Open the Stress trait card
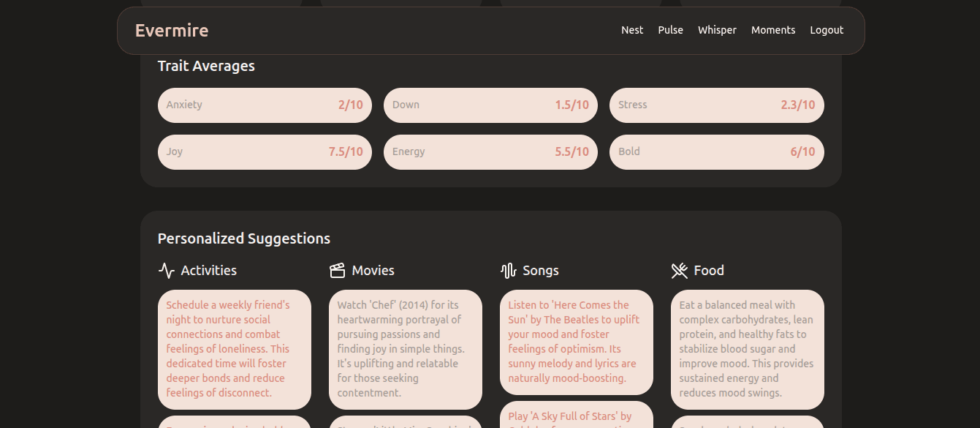Viewport: 980px width, 428px height. (x=716, y=105)
